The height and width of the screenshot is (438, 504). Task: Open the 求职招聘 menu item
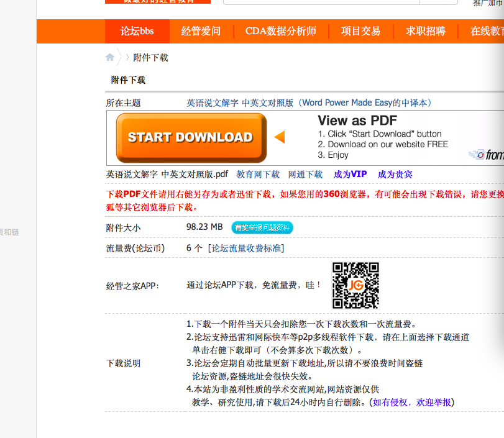[426, 31]
